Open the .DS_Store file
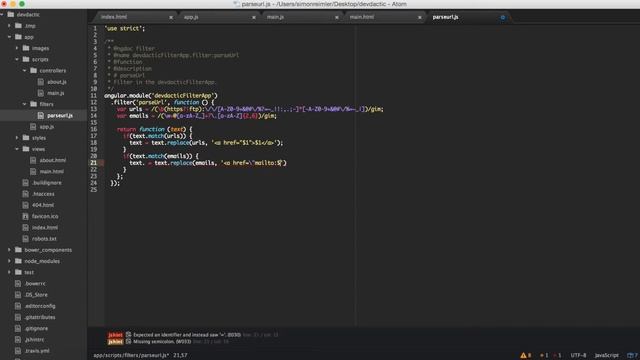Screen dimensions: 640x360 coord(36,295)
